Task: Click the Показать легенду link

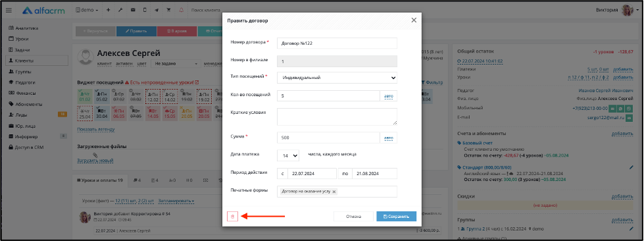Action: point(96,129)
